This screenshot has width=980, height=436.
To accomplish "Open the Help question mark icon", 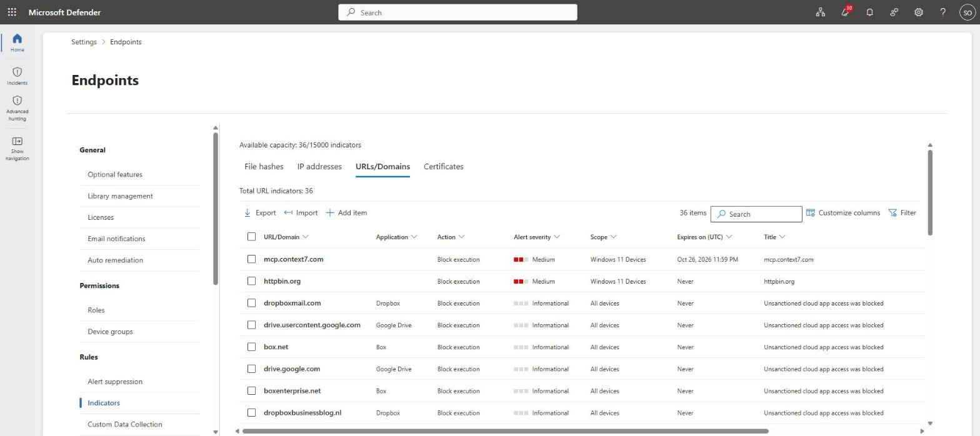I will pos(942,12).
